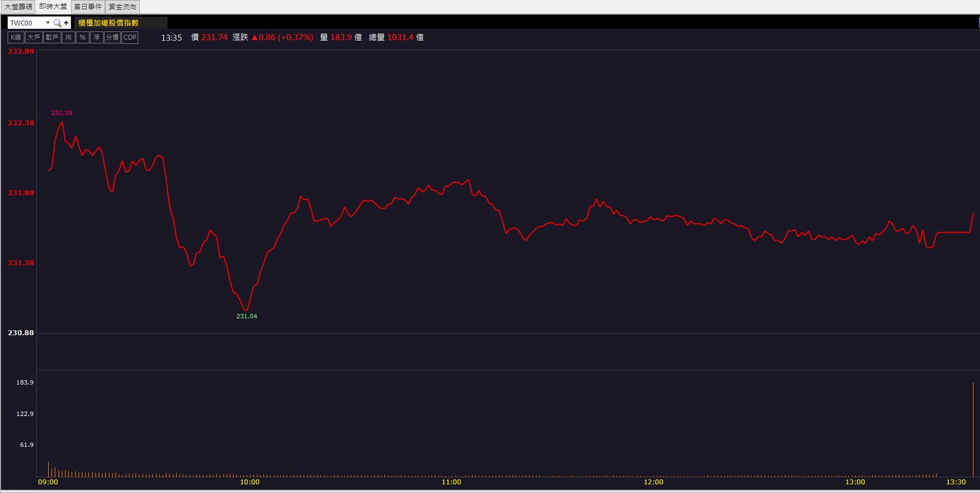Open the 當日事件 tab
Screen dimensions: 980x493
click(x=88, y=7)
